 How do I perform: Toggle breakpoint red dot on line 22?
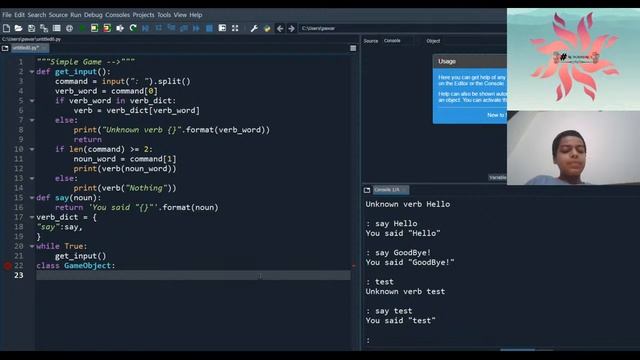(8, 266)
